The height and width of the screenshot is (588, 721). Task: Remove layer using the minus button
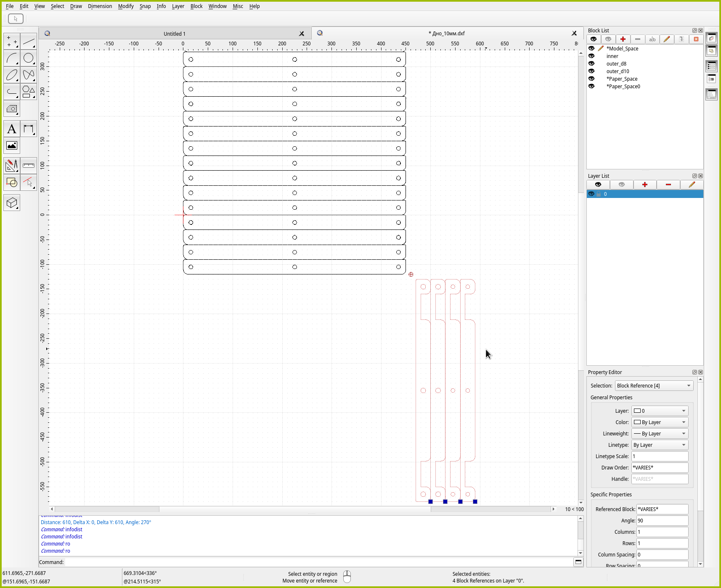668,185
